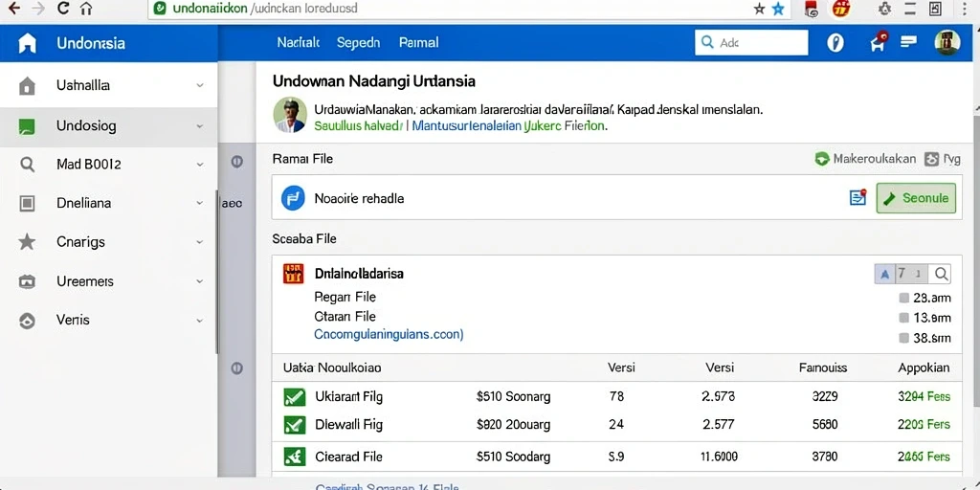Click the $510 Soonarg cell for Ukiarart Fig
The width and height of the screenshot is (980, 490).
513,396
